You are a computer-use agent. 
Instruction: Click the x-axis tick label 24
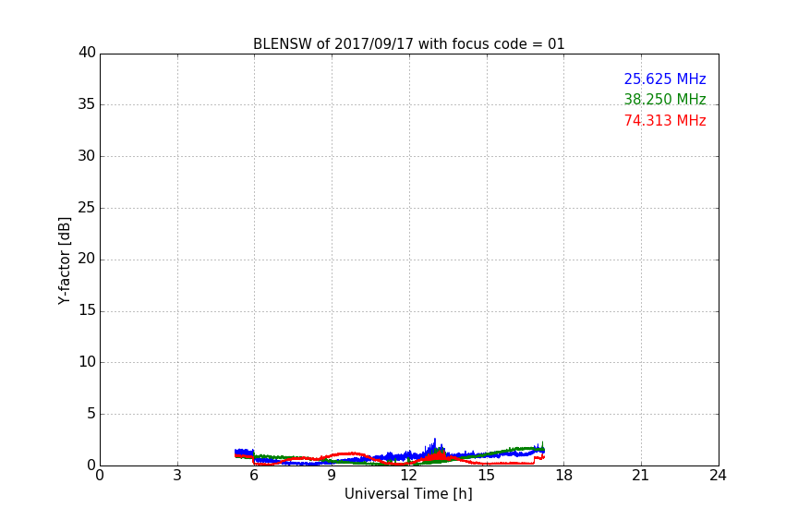pos(718,476)
